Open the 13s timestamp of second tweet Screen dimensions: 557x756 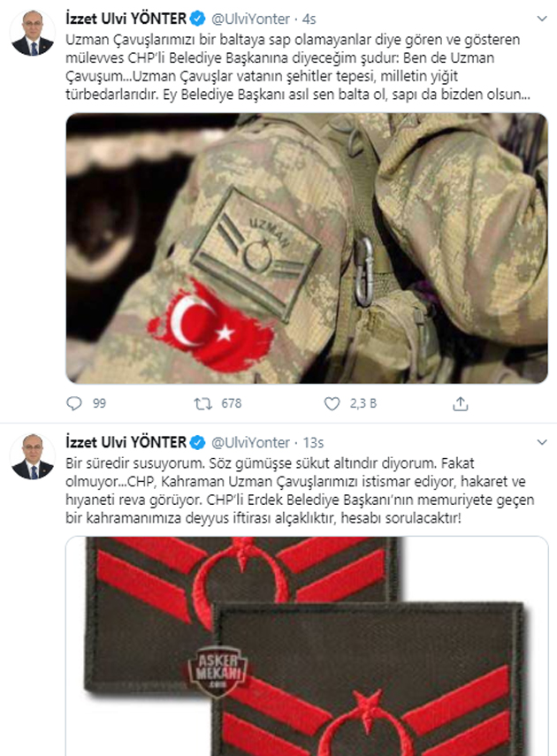[313, 443]
